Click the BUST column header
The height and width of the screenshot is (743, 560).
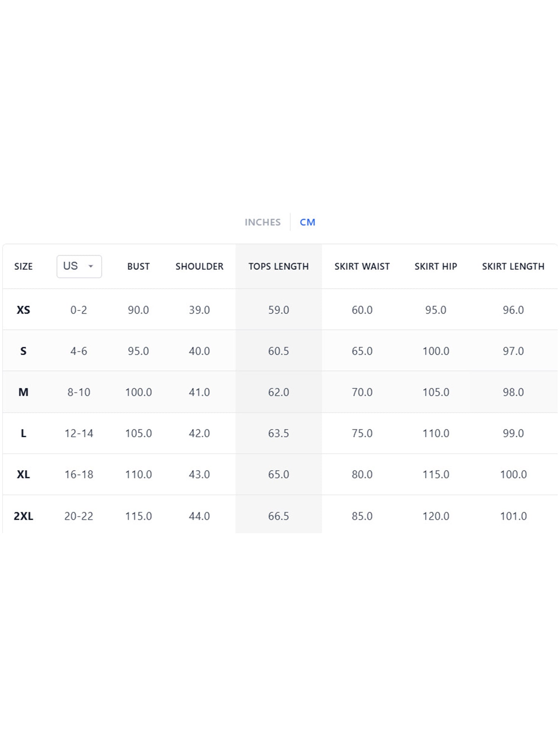pos(138,266)
